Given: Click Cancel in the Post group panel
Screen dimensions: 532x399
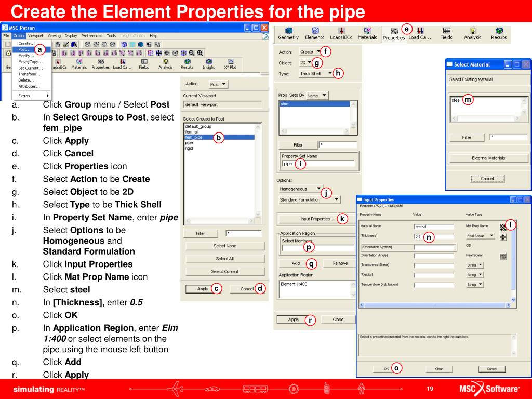Looking at the screenshot, I should 247,289.
